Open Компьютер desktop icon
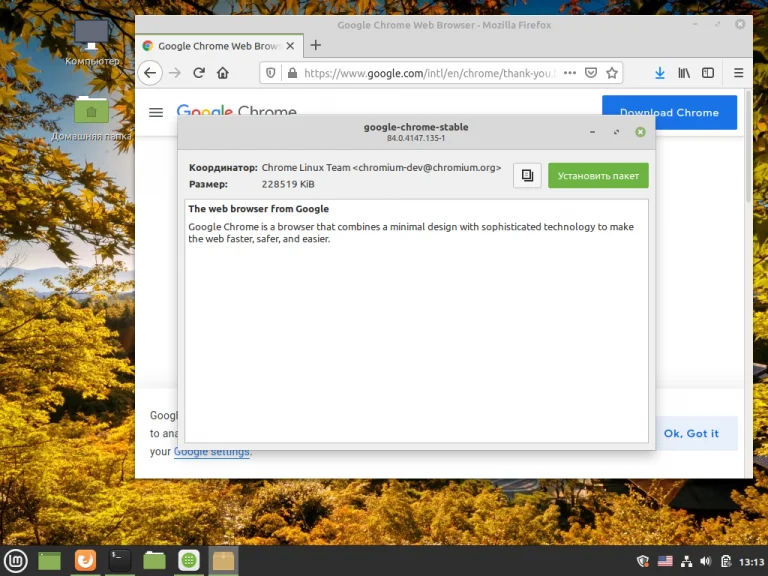Screen dimensions: 768x576 [92, 43]
